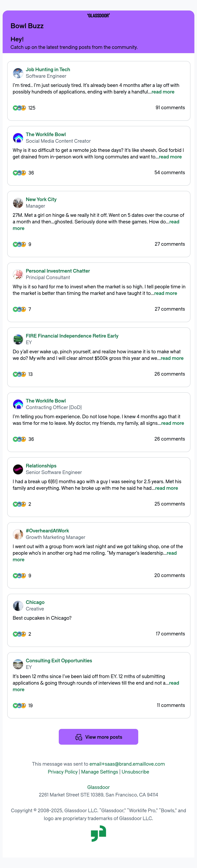Click the Personal Investment Chatter piggy bank icon
This screenshot has height=868, width=197.
pyautogui.click(x=18, y=274)
